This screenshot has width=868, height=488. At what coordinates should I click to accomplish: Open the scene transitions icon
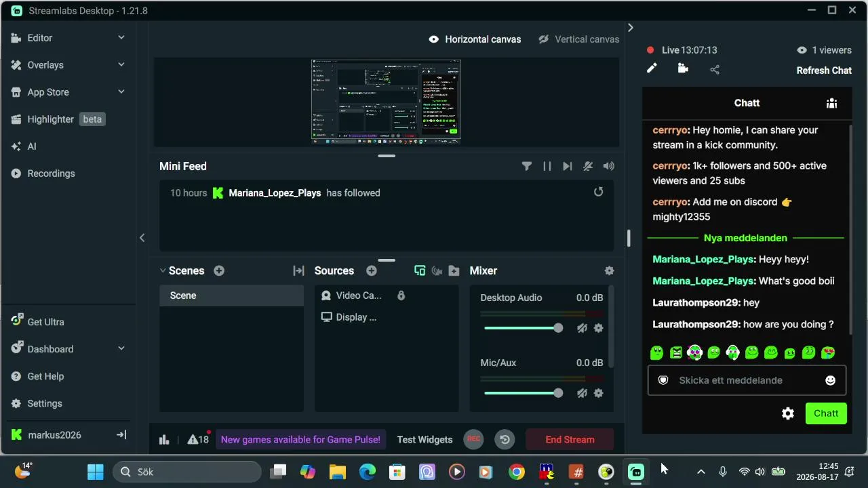coord(298,270)
